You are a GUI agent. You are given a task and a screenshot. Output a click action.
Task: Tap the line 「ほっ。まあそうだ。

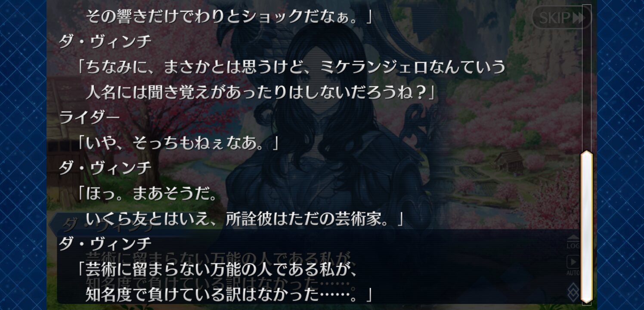coord(147,194)
